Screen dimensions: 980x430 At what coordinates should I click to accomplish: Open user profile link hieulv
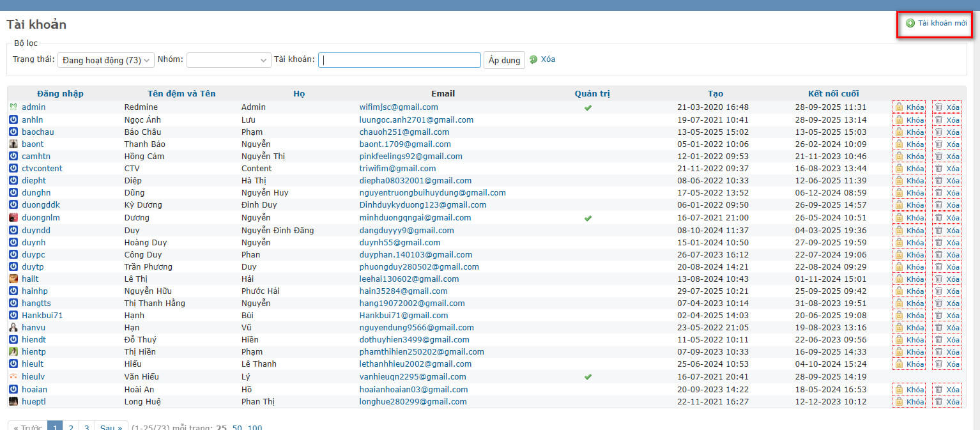click(x=33, y=377)
